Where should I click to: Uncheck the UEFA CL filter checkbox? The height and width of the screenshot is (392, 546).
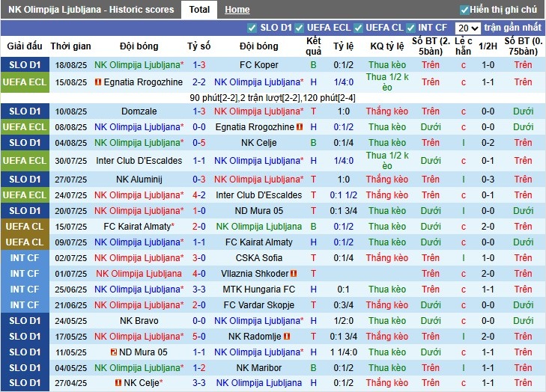[358, 28]
